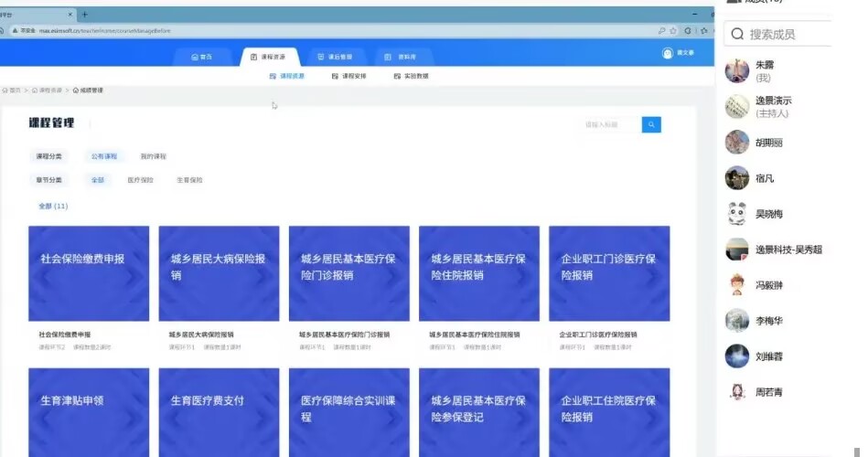
Task: Click the search icon in members panel
Action: [736, 35]
